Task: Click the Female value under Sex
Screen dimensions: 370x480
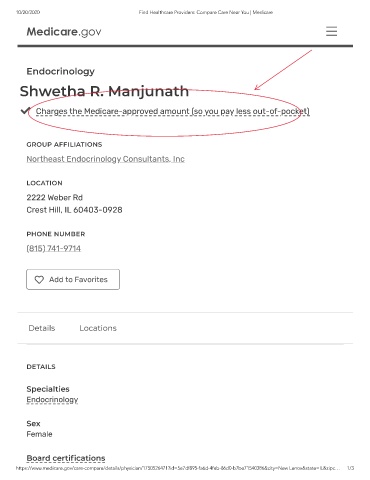Action: [39, 434]
